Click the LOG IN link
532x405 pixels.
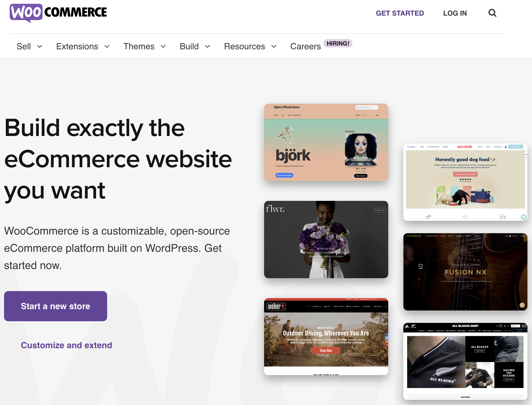pos(455,13)
